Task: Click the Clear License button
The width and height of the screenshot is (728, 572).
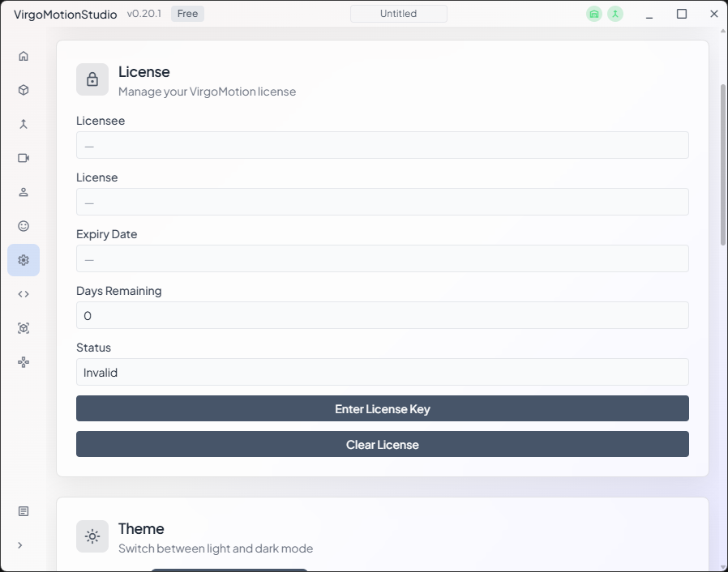Action: pos(383,444)
